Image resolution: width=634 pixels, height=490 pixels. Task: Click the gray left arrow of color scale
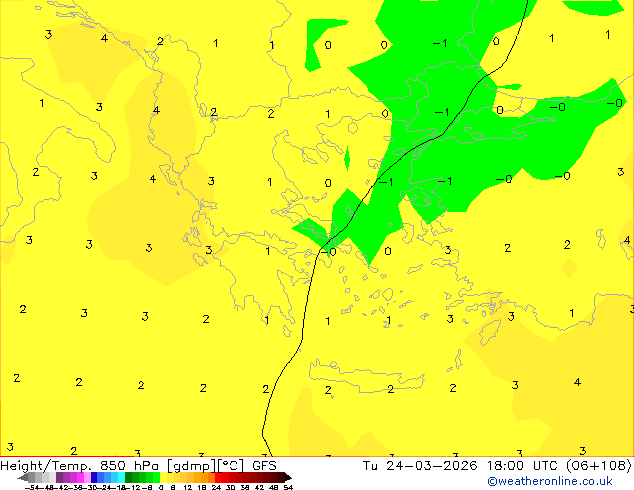tap(22, 477)
